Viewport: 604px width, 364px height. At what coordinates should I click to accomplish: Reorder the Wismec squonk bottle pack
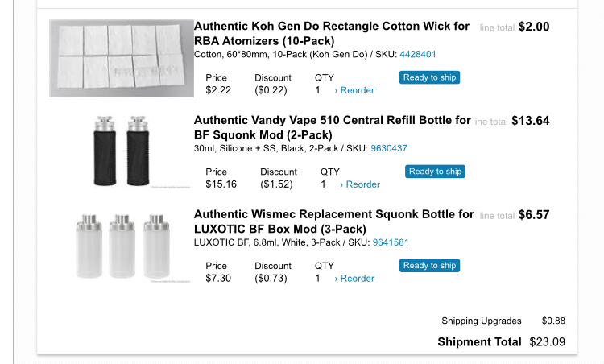[354, 279]
